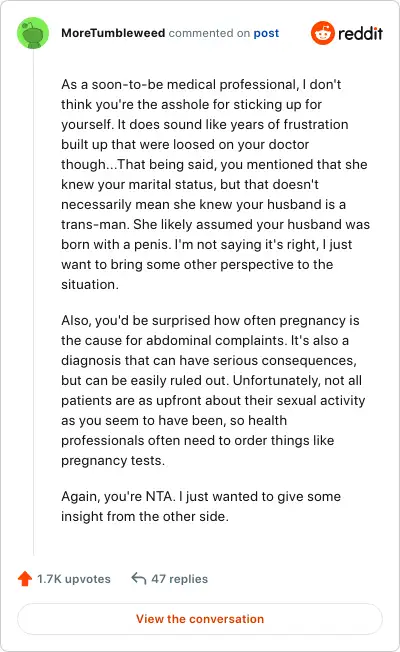Click the orange upvote arrow icon
This screenshot has height=652, width=400.
[x=25, y=578]
